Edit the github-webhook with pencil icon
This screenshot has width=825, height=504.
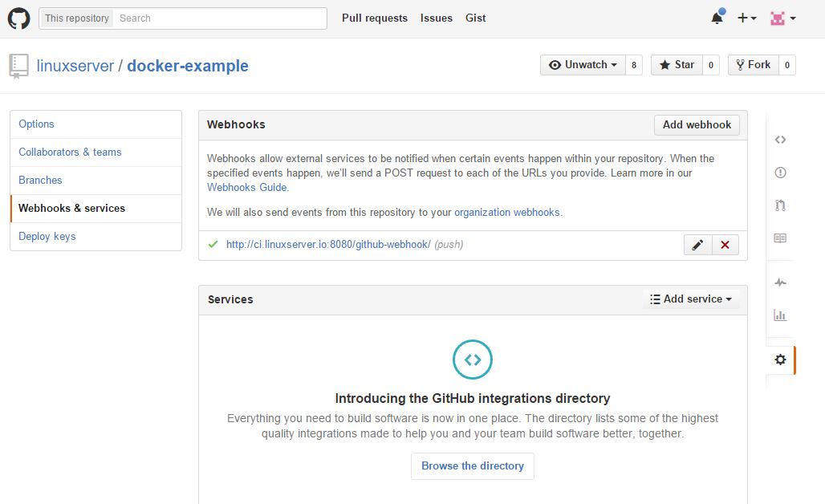[697, 245]
